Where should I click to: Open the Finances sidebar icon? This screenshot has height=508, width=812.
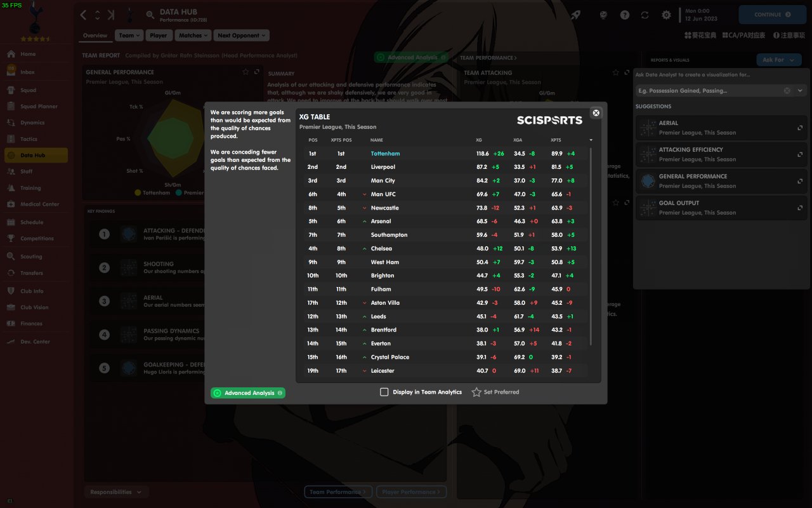(x=11, y=324)
